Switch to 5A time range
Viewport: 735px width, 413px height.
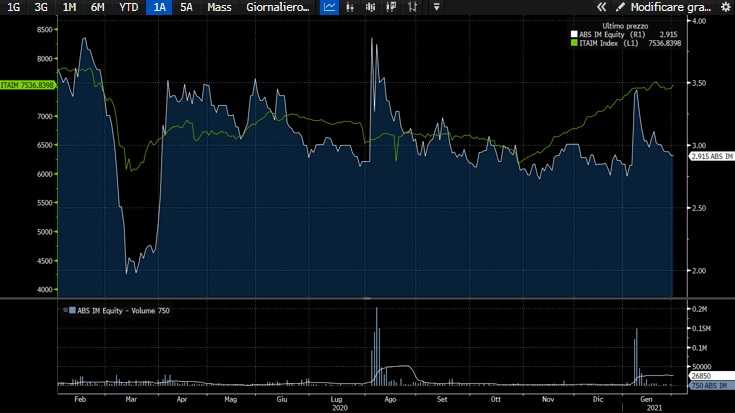coord(186,7)
